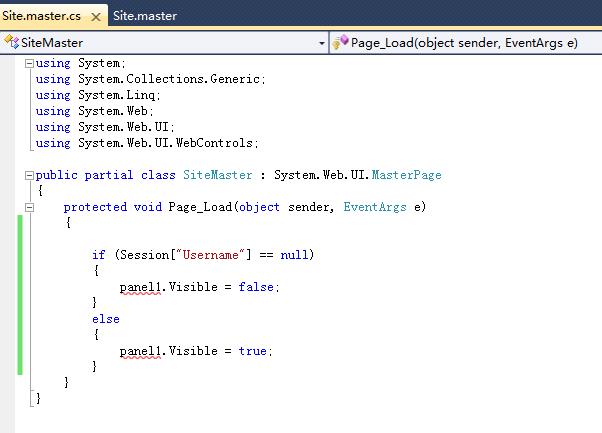Open the SiteMaster class dropdown
602x433 pixels.
[164, 43]
